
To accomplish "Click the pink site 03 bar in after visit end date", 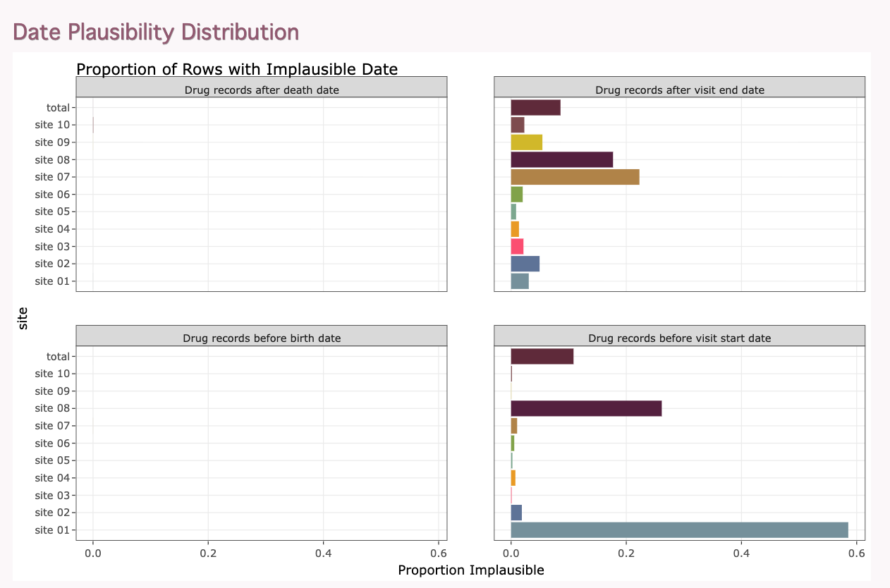I will tap(517, 246).
